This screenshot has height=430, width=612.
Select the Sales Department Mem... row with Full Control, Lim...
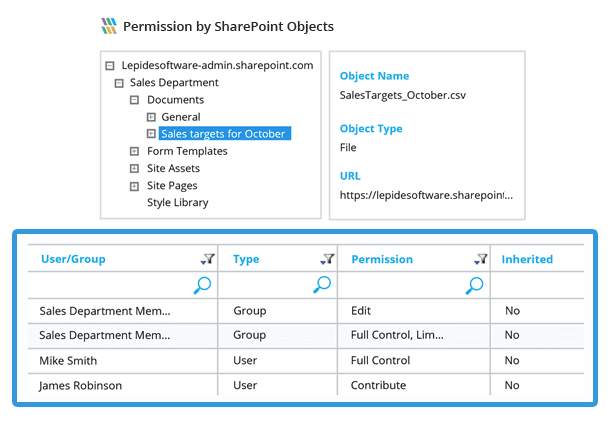(x=306, y=336)
